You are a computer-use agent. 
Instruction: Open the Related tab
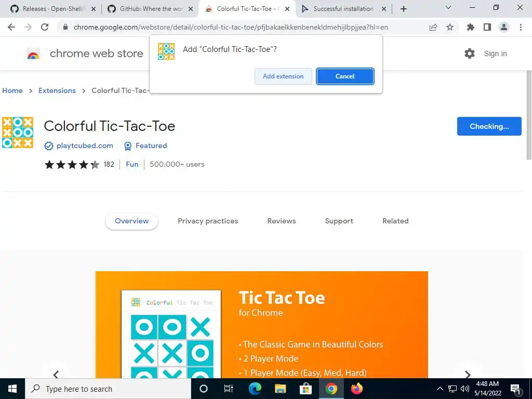pos(395,221)
